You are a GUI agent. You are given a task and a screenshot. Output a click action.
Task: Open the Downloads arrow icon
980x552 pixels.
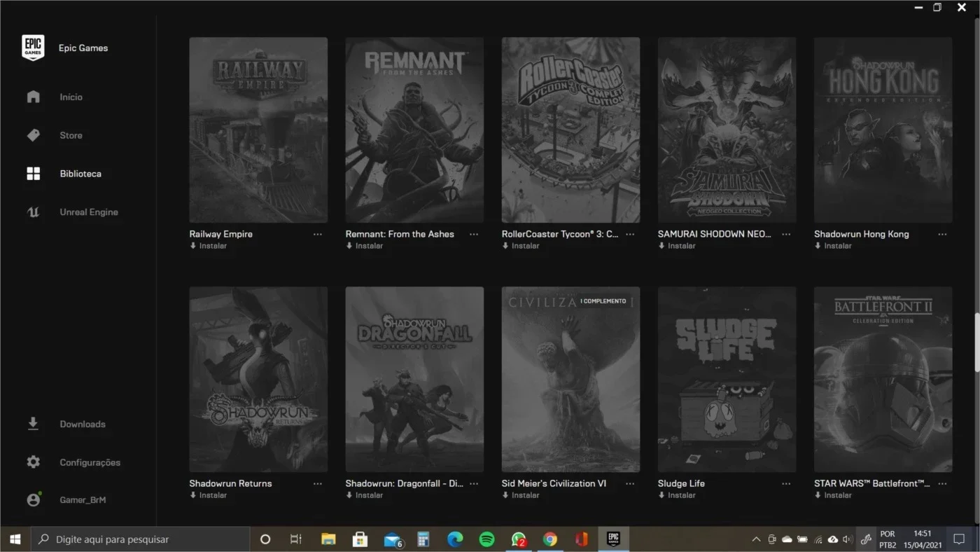33,424
